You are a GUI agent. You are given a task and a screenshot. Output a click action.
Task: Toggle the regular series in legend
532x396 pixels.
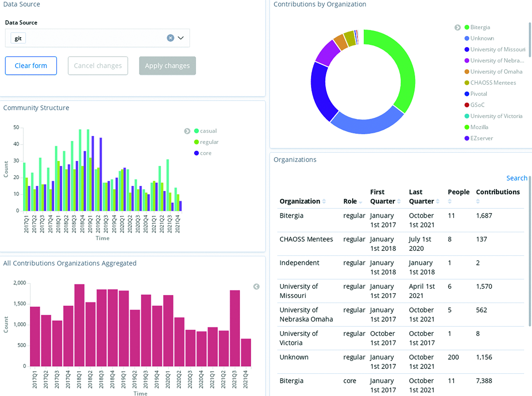point(206,142)
